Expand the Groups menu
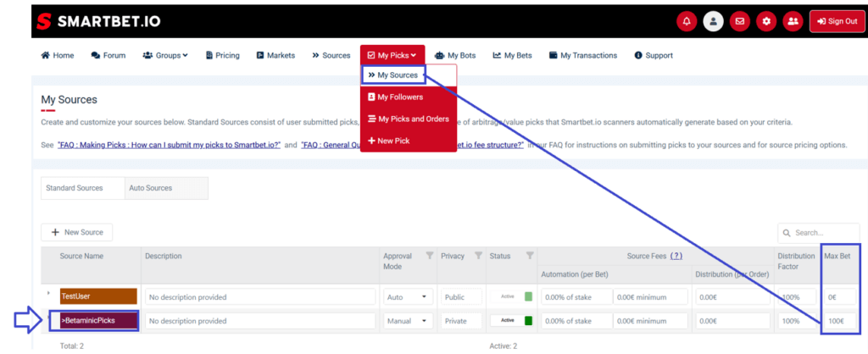868x354 pixels. click(x=165, y=55)
